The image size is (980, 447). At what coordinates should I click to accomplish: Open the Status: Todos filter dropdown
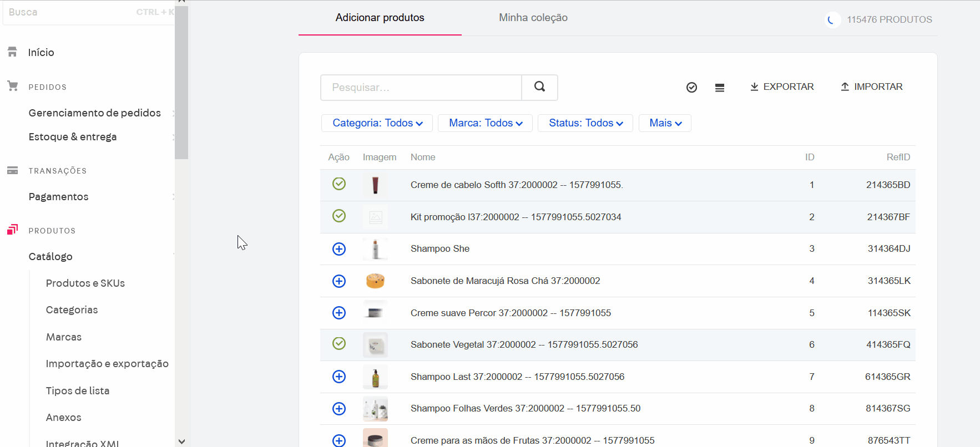coord(585,123)
